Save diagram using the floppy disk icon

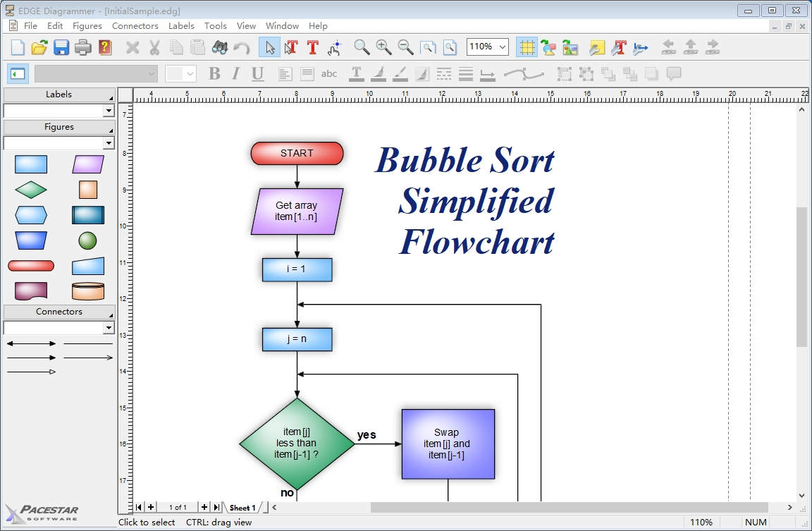click(x=61, y=48)
